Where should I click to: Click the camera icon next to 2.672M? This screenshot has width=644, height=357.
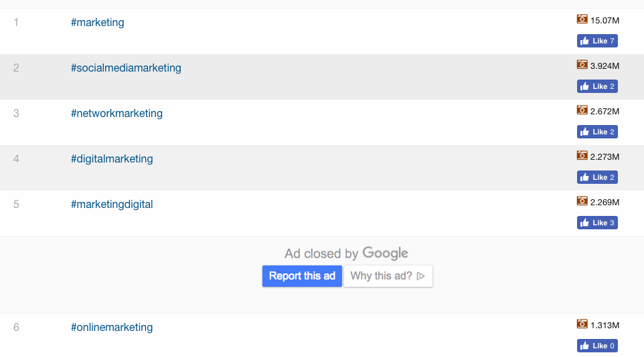tap(582, 110)
